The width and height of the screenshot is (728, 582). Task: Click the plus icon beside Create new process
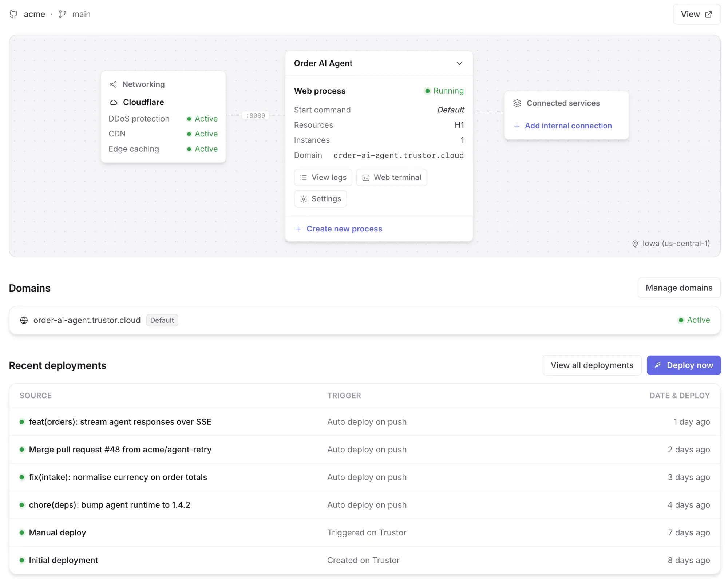(298, 229)
